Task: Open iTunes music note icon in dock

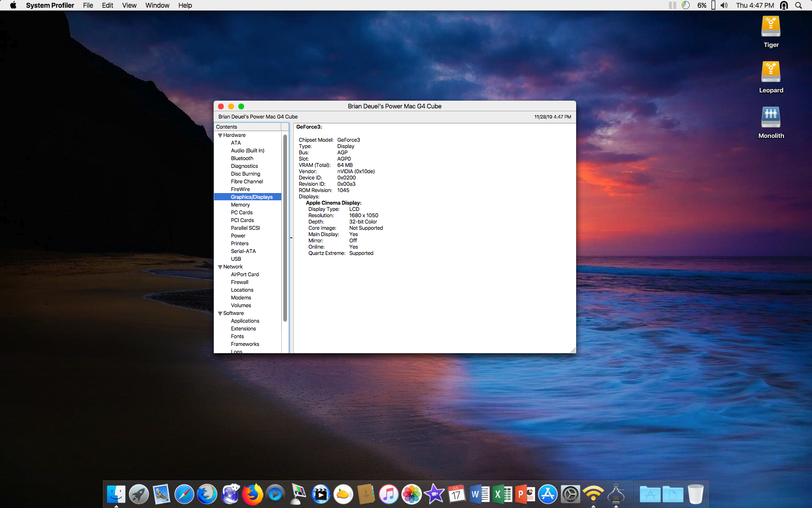Action: click(389, 494)
